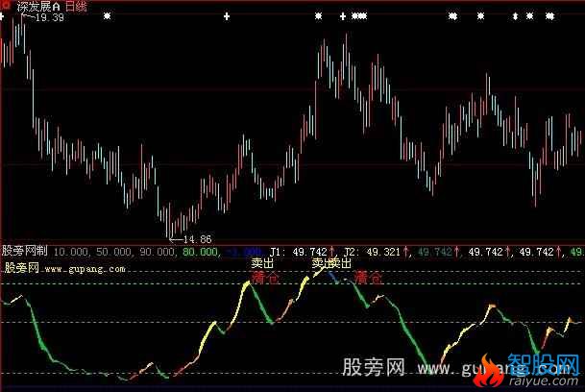Click the triple-asterisk info marker cluster
Viewport: 585px width, 392px height.
point(359,16)
